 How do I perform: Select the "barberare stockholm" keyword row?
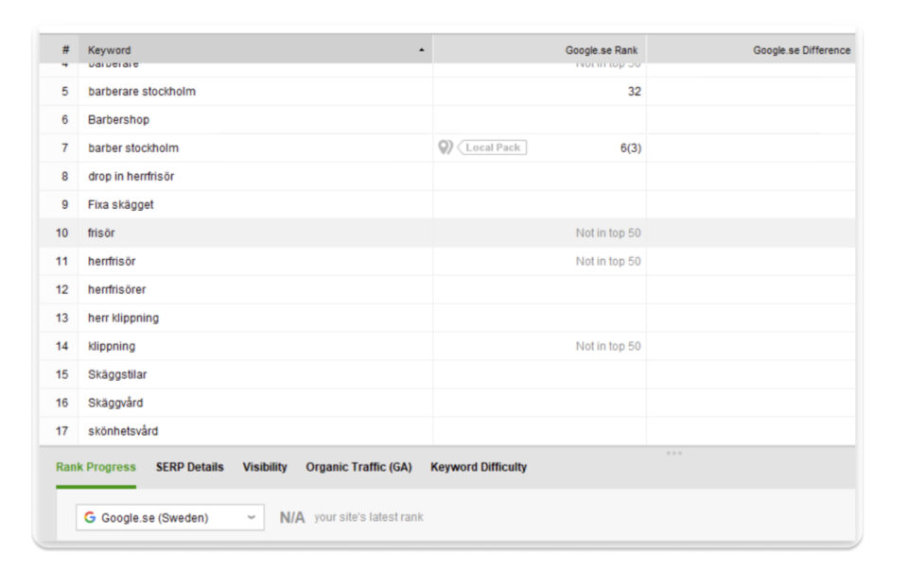coord(142,92)
